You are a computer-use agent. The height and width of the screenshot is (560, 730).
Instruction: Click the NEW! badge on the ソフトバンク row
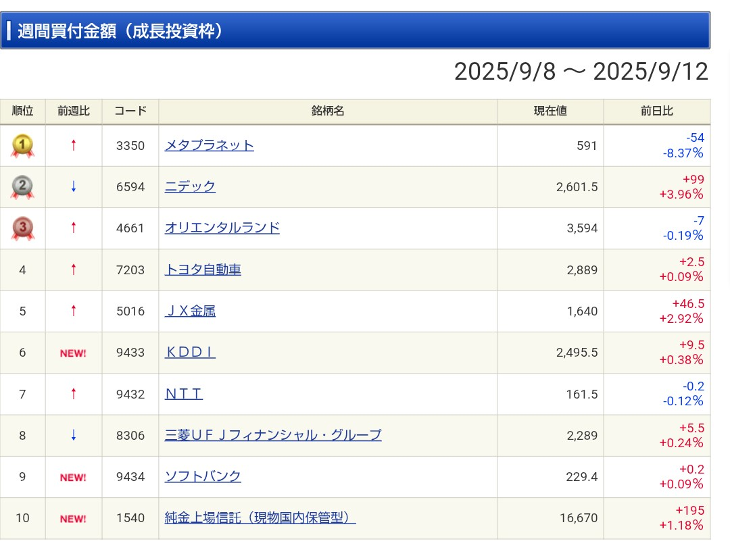tap(72, 477)
